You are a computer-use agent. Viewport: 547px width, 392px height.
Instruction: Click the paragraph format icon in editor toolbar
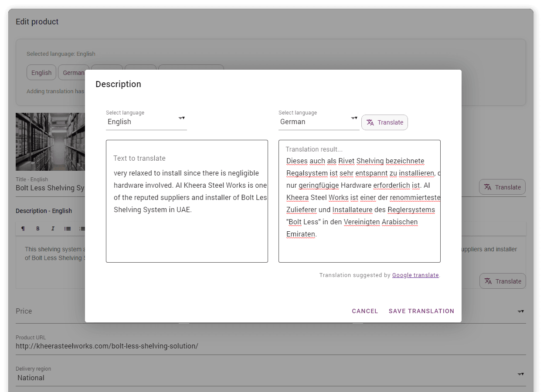23,229
